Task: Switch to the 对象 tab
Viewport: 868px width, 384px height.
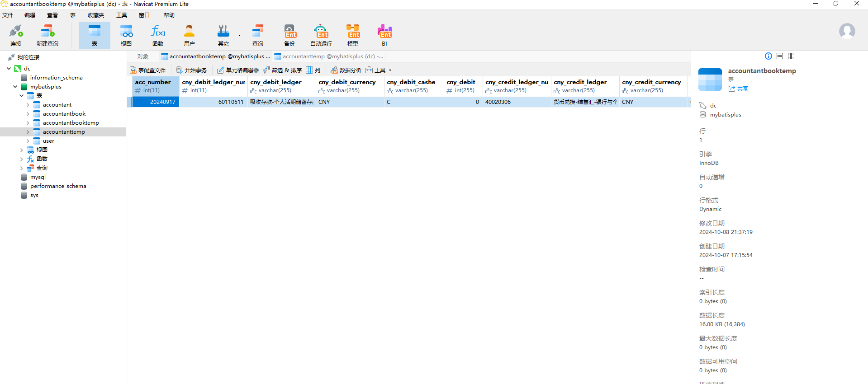Action: coord(143,56)
